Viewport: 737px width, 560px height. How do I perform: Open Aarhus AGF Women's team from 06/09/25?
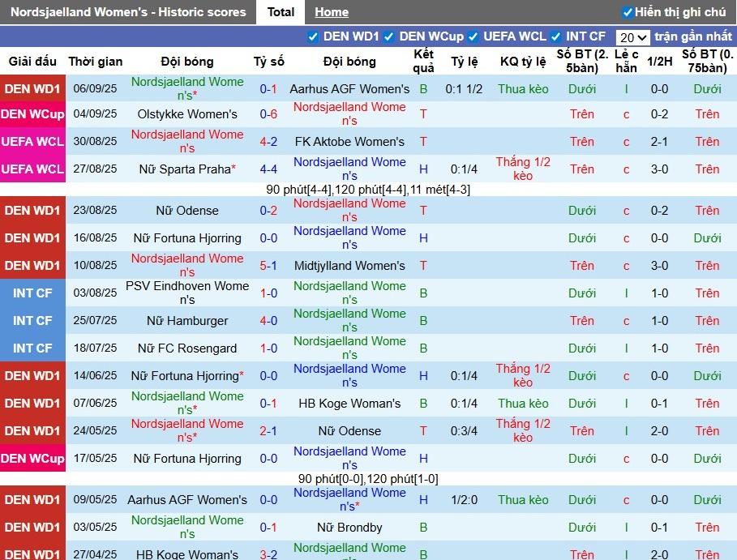349,89
